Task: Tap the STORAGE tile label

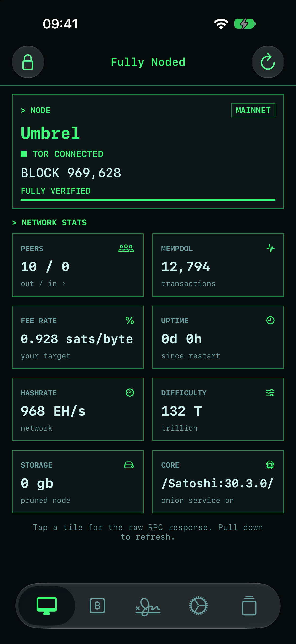Action: tap(37, 465)
